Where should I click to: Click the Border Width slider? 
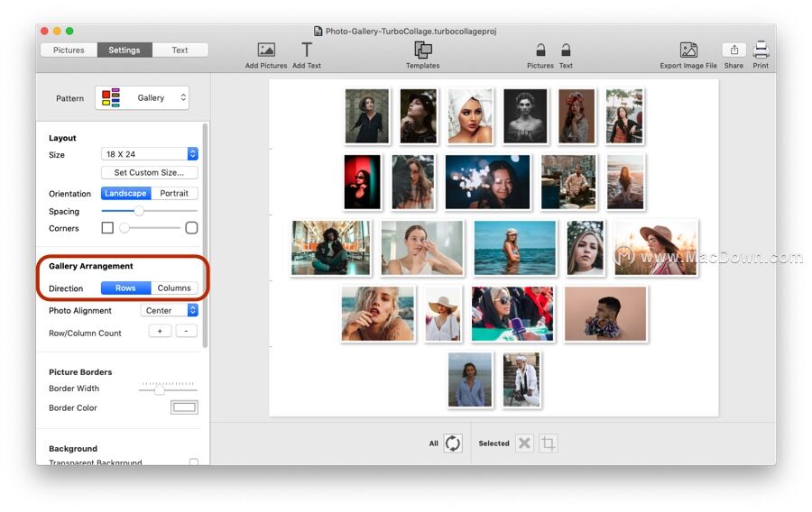pos(168,388)
